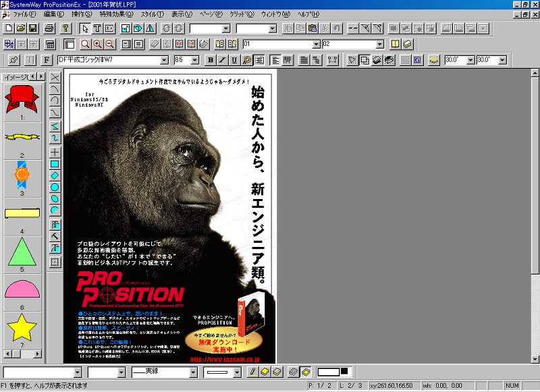Expand the 02 page dropdown

379,45
